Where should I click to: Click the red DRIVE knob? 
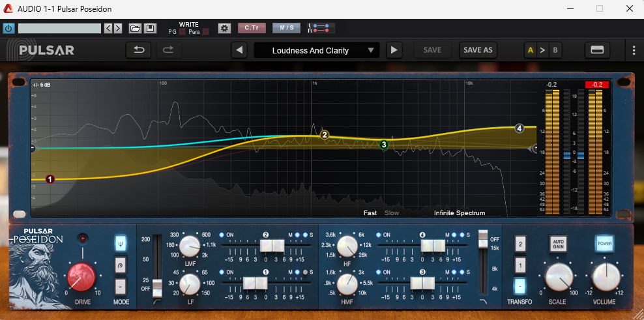tap(81, 276)
